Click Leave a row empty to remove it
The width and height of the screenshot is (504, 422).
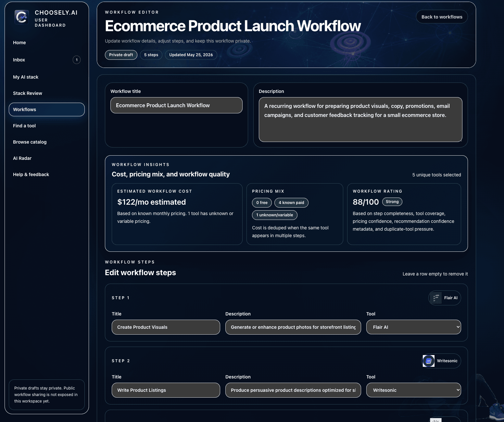coord(435,274)
